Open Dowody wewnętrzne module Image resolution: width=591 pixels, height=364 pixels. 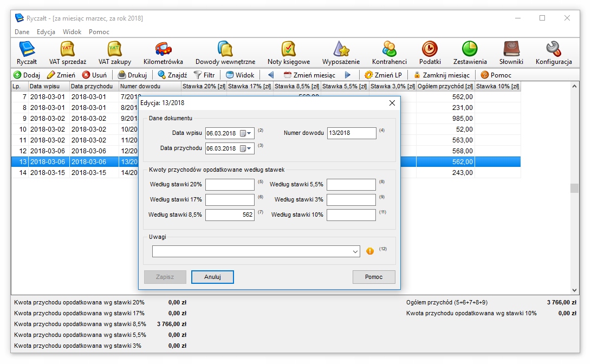[x=225, y=49]
